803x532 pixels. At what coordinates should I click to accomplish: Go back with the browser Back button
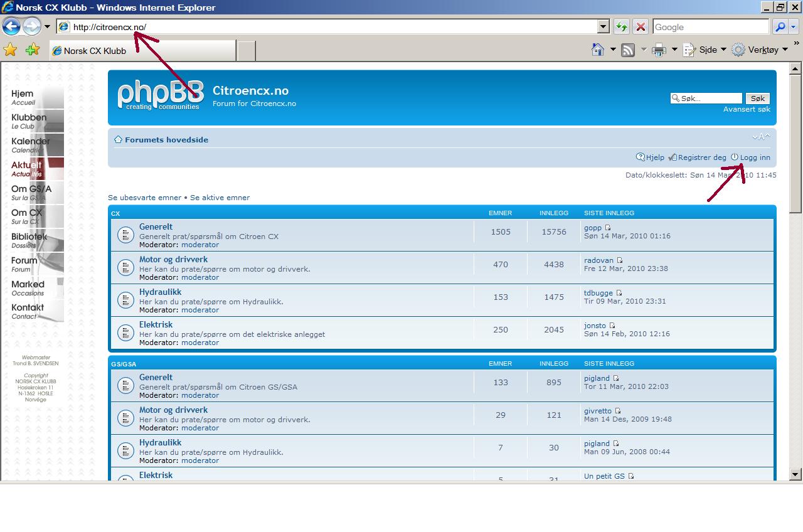tap(11, 27)
